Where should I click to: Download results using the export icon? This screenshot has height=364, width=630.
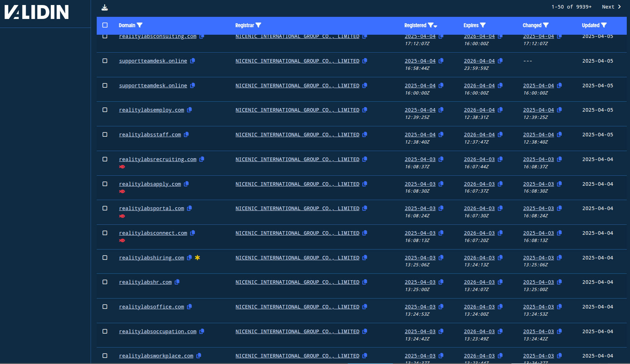tap(105, 8)
